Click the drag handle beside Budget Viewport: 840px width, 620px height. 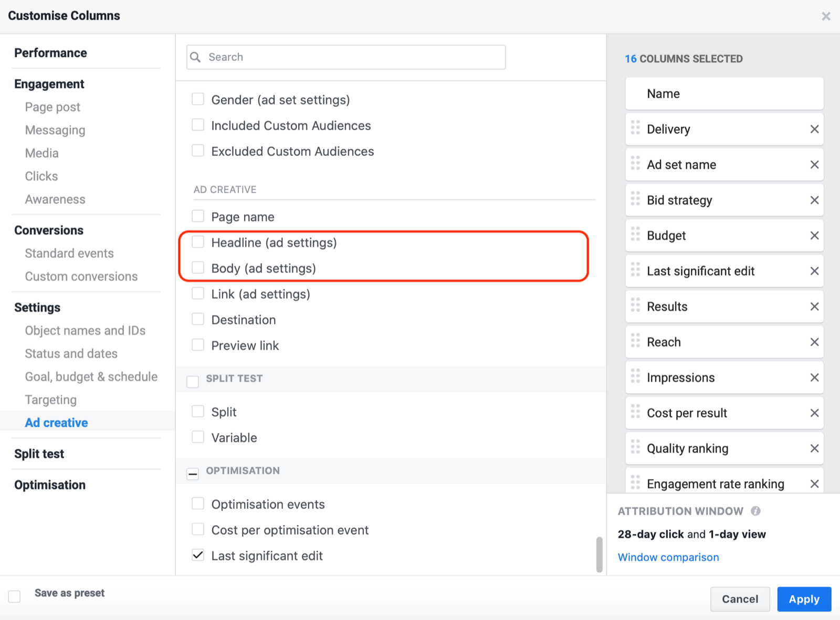click(636, 235)
